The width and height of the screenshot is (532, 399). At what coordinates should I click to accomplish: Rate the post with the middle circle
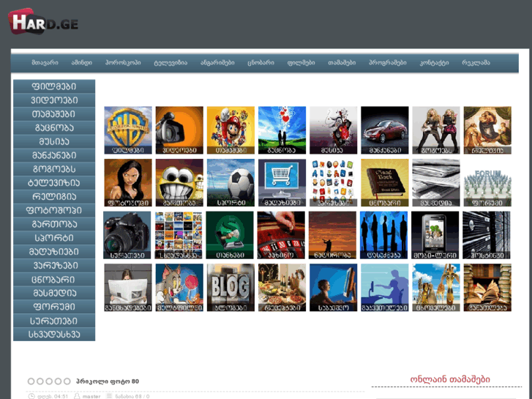49,381
